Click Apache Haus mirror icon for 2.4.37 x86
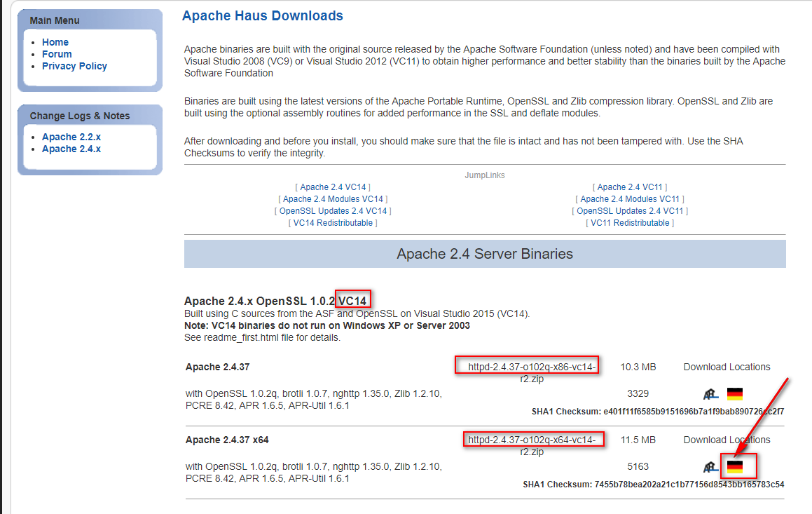 tap(710, 395)
